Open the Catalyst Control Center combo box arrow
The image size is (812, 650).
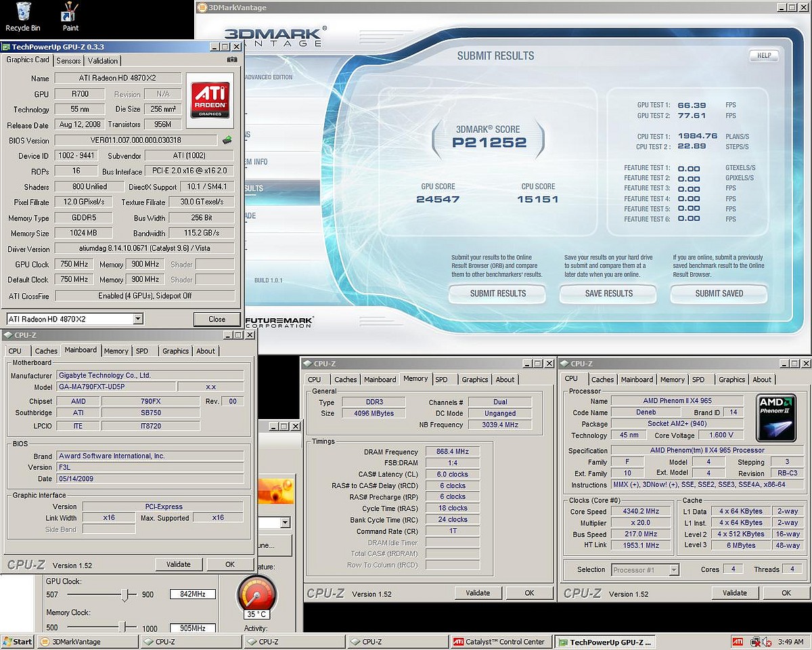coord(285,523)
